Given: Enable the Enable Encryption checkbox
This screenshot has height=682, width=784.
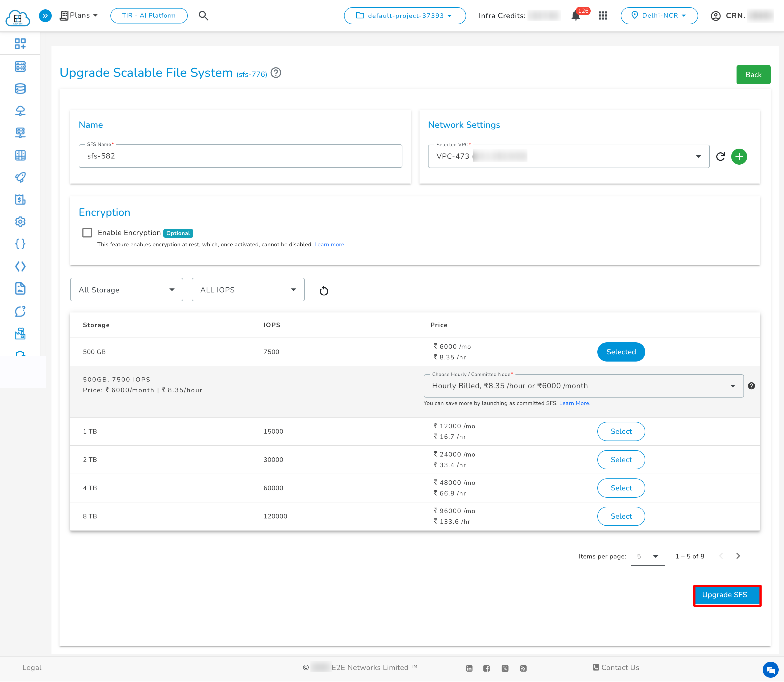Looking at the screenshot, I should [x=87, y=232].
